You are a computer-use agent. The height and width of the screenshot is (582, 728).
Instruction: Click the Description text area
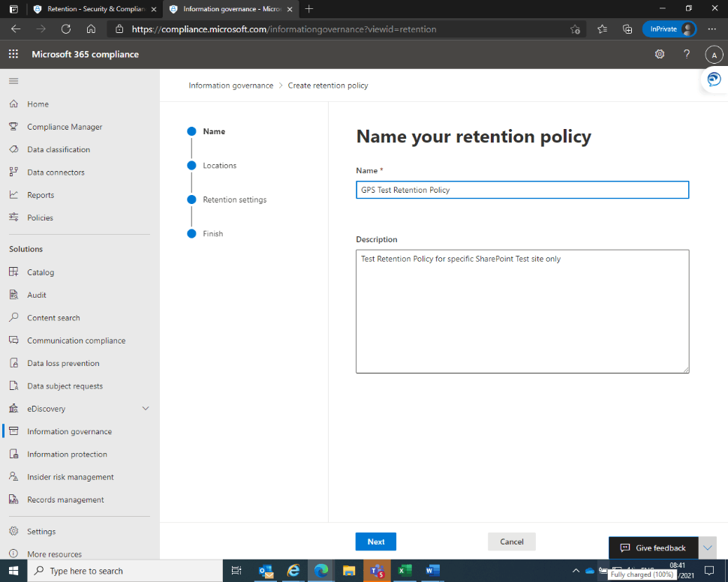point(522,311)
